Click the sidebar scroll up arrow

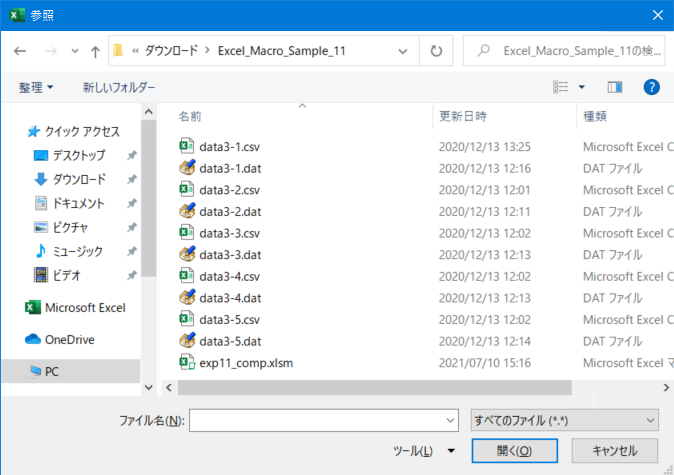(x=149, y=112)
